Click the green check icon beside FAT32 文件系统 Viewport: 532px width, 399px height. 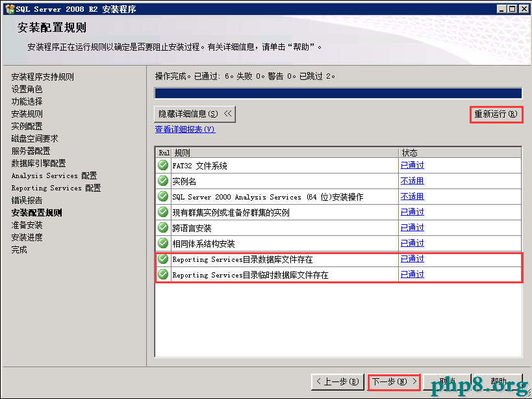(163, 165)
